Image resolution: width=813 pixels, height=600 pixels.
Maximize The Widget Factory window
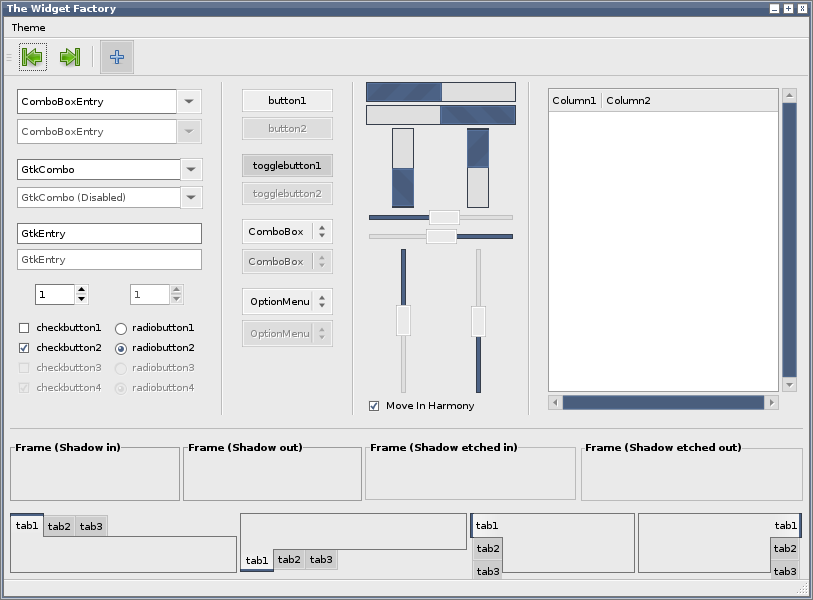coord(788,8)
